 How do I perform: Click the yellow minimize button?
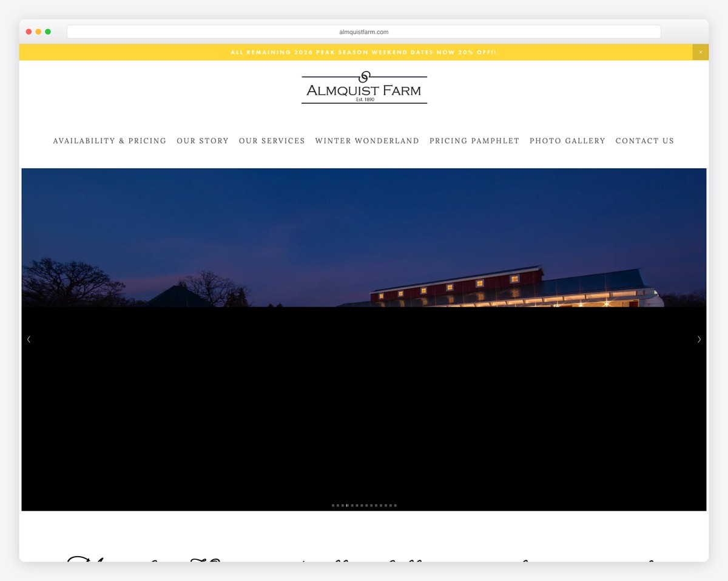click(38, 31)
